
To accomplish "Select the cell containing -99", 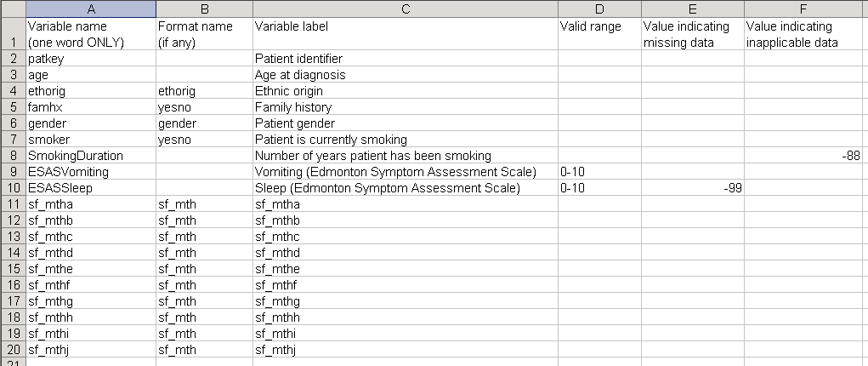I will coord(692,188).
